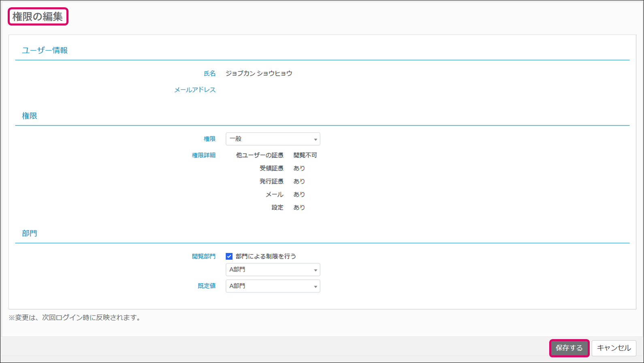Click the 権限の編集 page title
The image size is (644, 363).
[38, 17]
